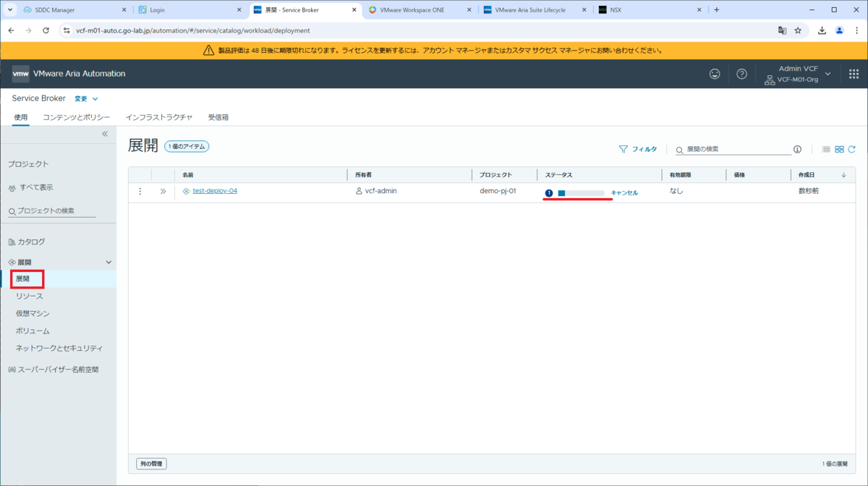The height and width of the screenshot is (486, 868).
Task: Open the three-dot actions menu for test-deploy-04
Action: click(140, 192)
